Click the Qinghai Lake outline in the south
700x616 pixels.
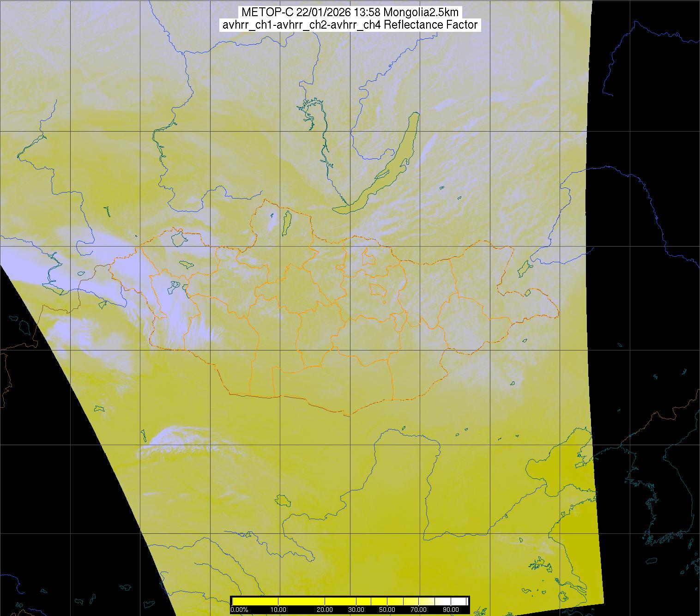click(x=282, y=500)
